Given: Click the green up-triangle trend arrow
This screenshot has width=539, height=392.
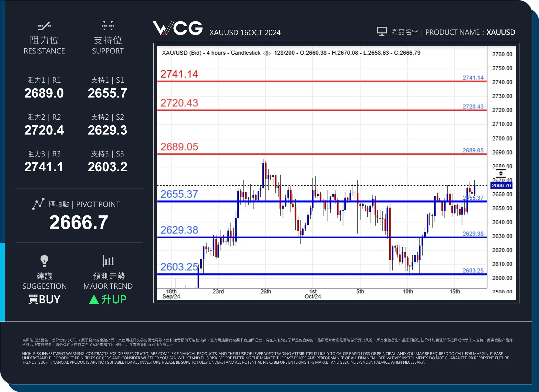Looking at the screenshot, I should [x=94, y=299].
